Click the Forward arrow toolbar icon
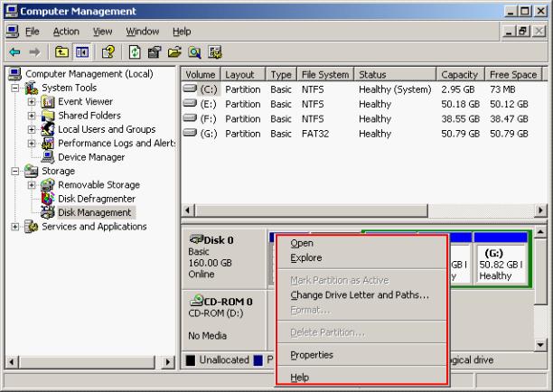The image size is (553, 392). pos(34,52)
